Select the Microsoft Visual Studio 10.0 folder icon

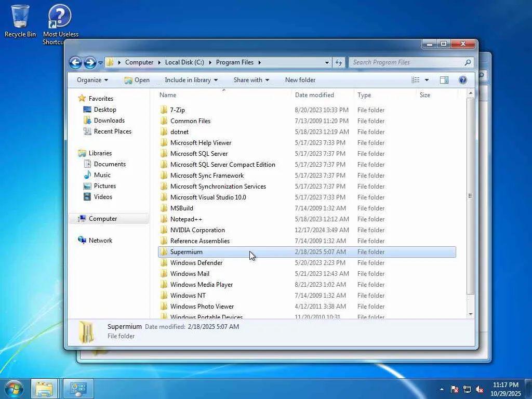[x=164, y=197]
